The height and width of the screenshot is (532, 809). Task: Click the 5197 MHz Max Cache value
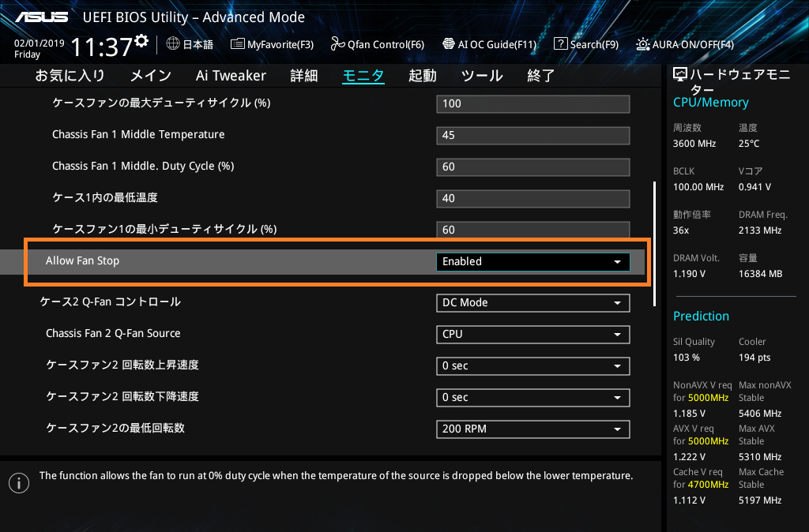[760, 500]
